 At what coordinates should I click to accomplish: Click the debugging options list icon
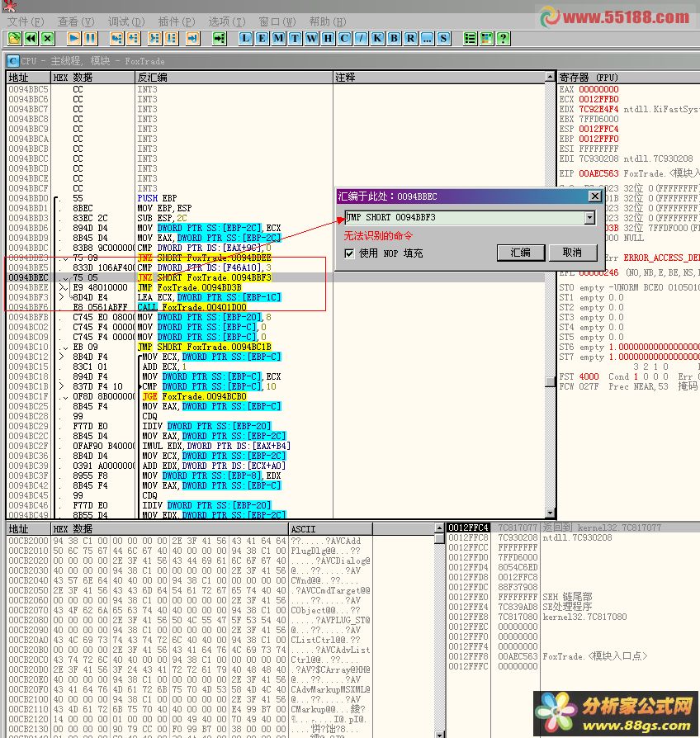(470, 39)
